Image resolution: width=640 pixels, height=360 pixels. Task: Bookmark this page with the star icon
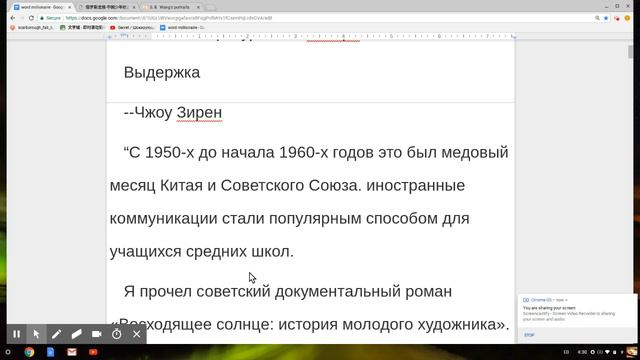(x=606, y=18)
